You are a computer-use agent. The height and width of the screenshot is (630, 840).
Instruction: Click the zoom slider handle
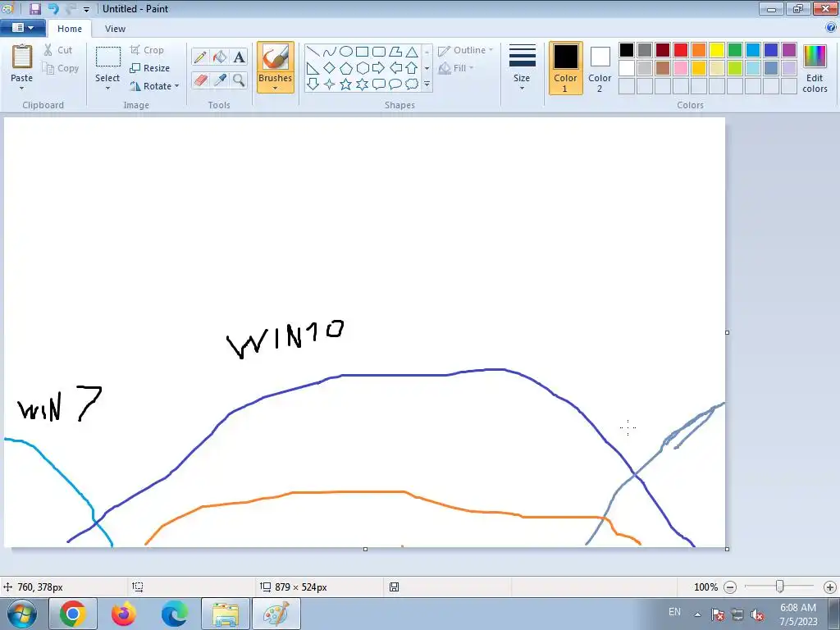click(780, 587)
